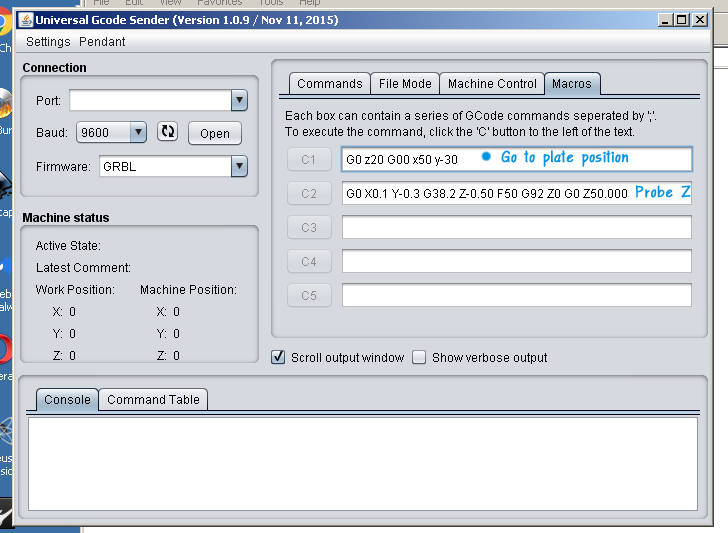This screenshot has height=533, width=728.
Task: Click the empty C3 macro field
Action: click(517, 227)
